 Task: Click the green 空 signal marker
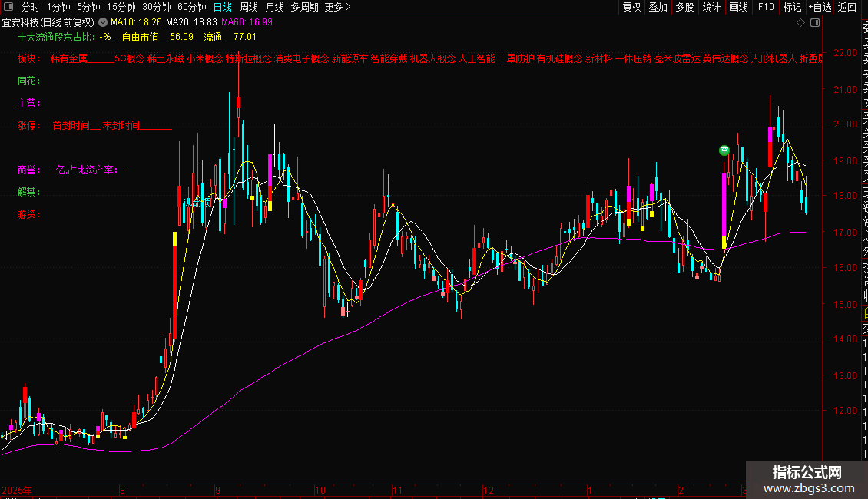coord(724,150)
